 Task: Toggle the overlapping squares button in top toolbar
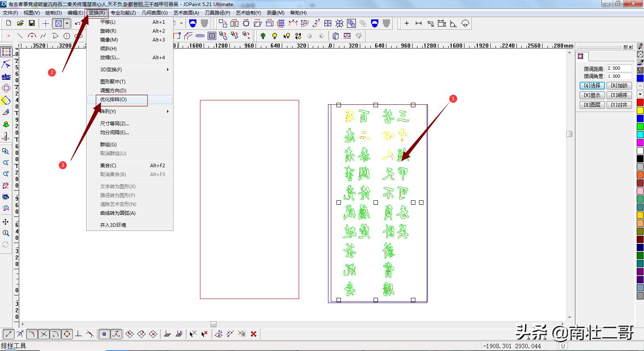coord(351,23)
